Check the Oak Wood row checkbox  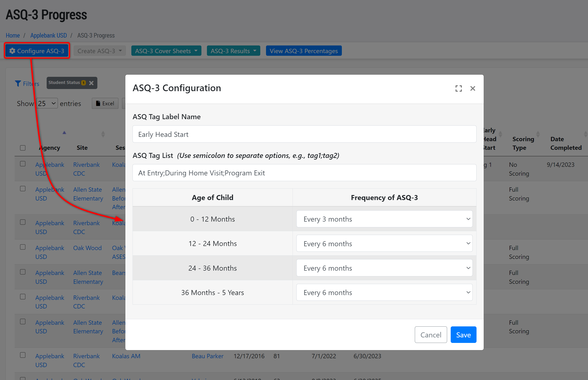click(23, 247)
